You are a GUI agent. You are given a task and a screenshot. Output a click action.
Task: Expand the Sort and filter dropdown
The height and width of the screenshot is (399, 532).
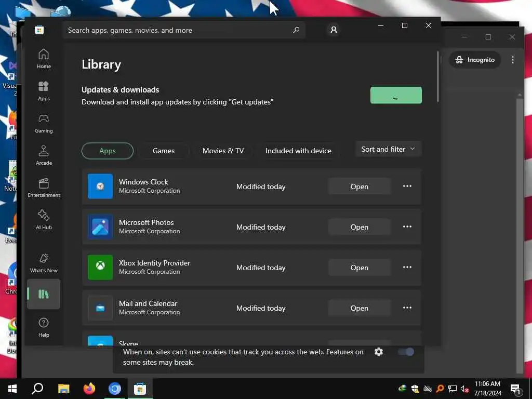[388, 149]
